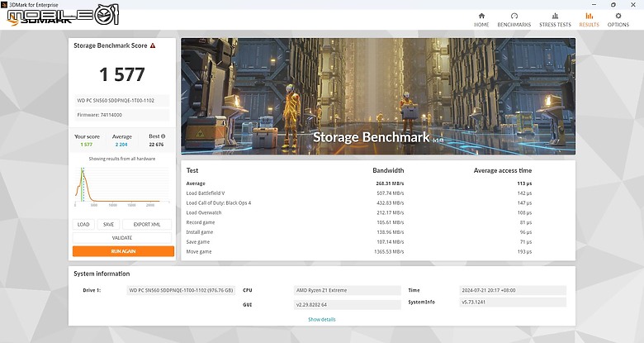
Task: Click the Move game row
Action: tap(359, 252)
